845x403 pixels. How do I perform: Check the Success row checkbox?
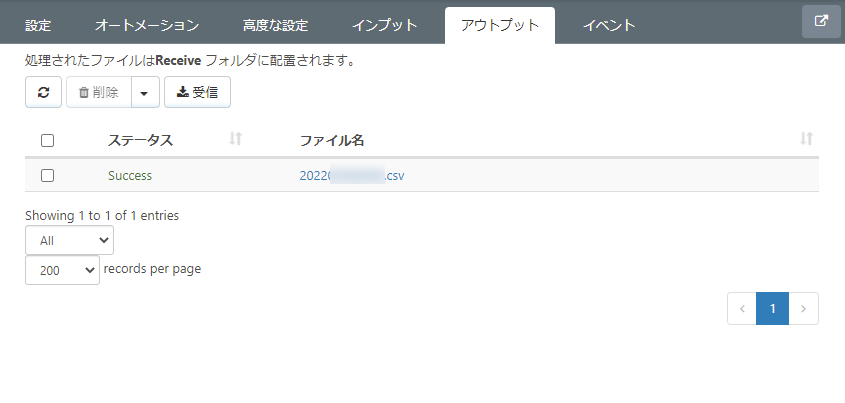coord(47,175)
